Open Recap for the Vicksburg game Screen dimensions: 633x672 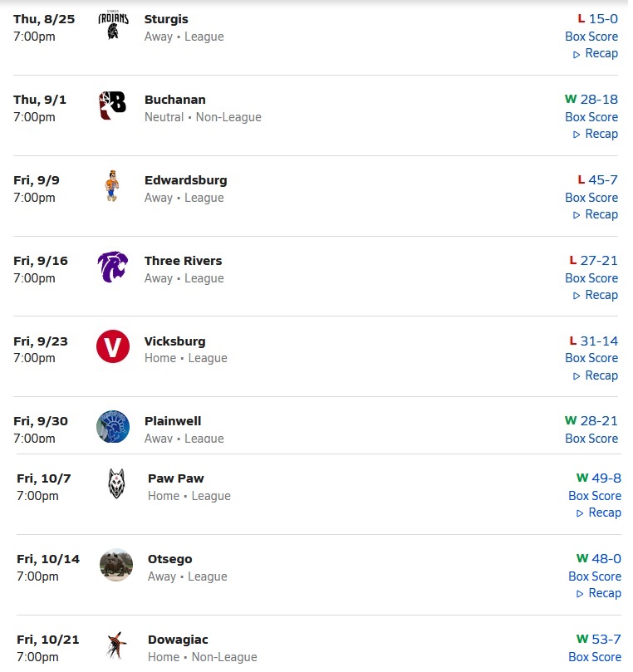[596, 375]
